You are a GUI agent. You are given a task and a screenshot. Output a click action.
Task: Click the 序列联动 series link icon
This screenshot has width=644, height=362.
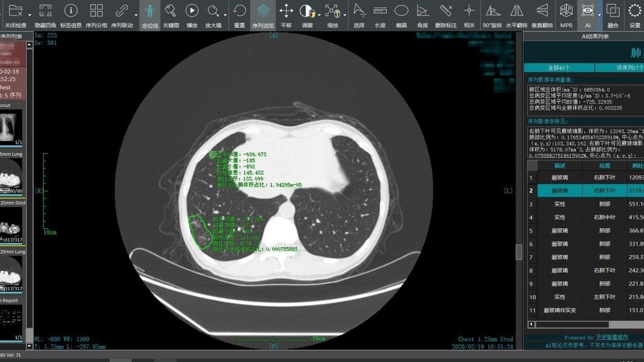[x=122, y=10]
